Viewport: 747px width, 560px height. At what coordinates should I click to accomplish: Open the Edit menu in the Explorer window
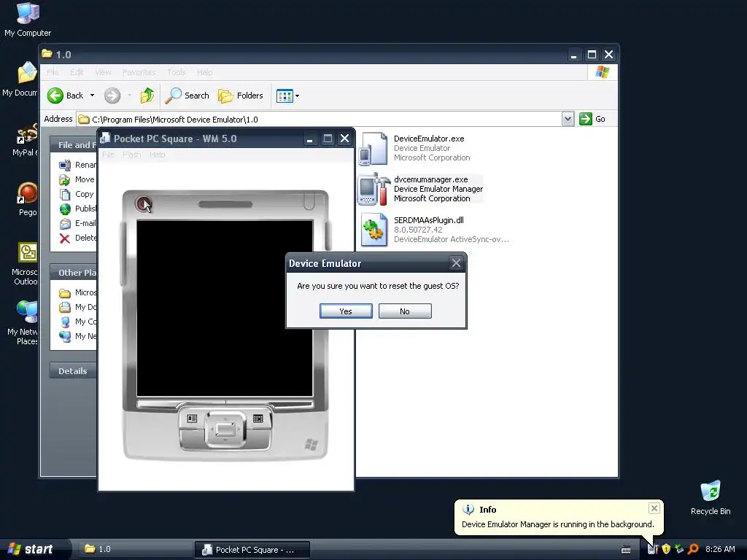click(77, 72)
